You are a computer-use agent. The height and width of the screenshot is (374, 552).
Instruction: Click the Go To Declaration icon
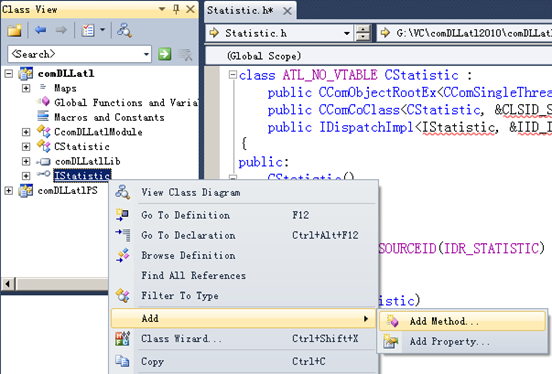point(123,235)
